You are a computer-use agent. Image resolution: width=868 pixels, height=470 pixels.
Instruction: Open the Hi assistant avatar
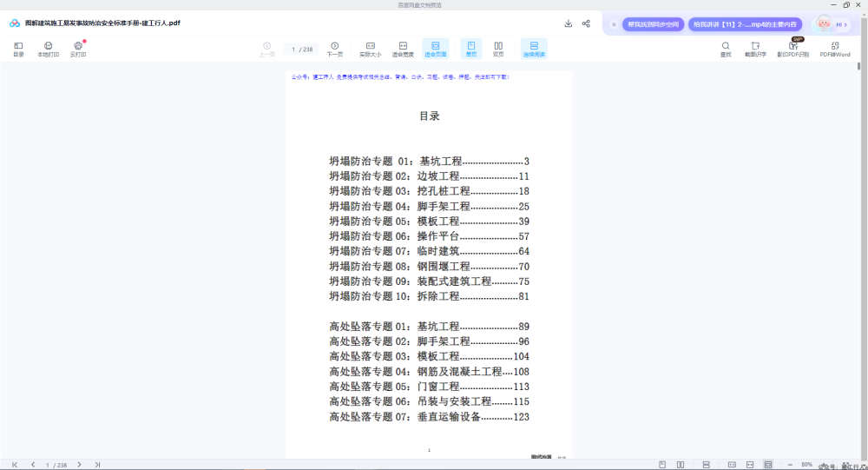coord(832,24)
